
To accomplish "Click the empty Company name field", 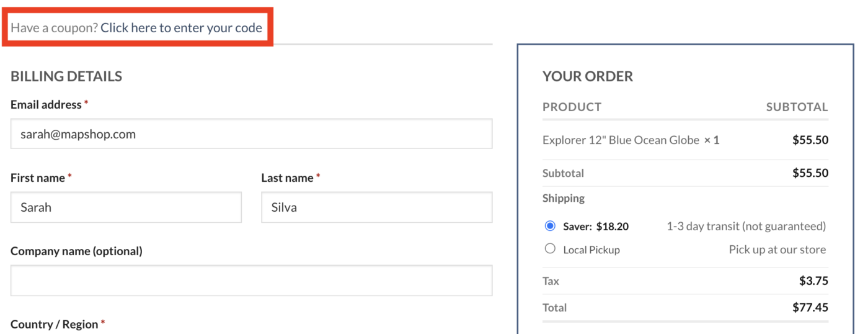I will 252,281.
